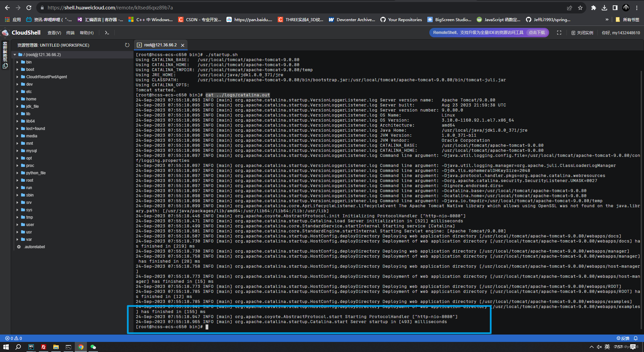Viewport: 644px width, 352px height.
Task: Expand the usr folder
Action: pyautogui.click(x=29, y=232)
